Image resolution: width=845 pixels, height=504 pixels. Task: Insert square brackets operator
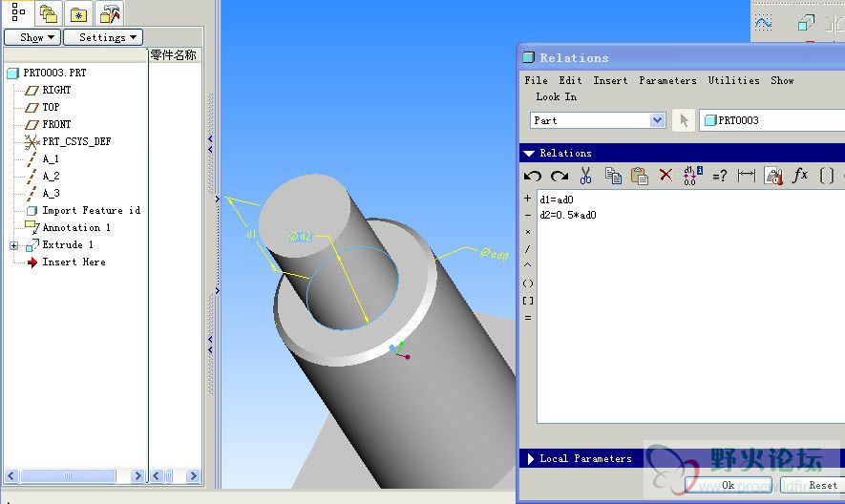[528, 301]
